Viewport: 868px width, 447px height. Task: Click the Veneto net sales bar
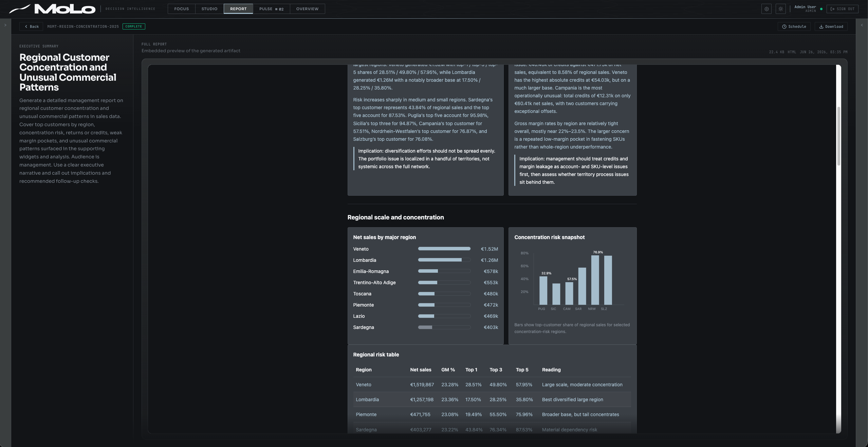pyautogui.click(x=444, y=249)
